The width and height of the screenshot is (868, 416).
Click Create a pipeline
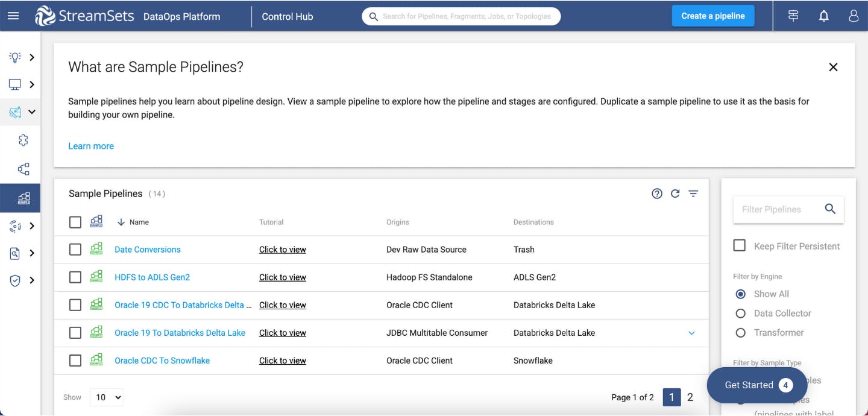pyautogui.click(x=712, y=16)
